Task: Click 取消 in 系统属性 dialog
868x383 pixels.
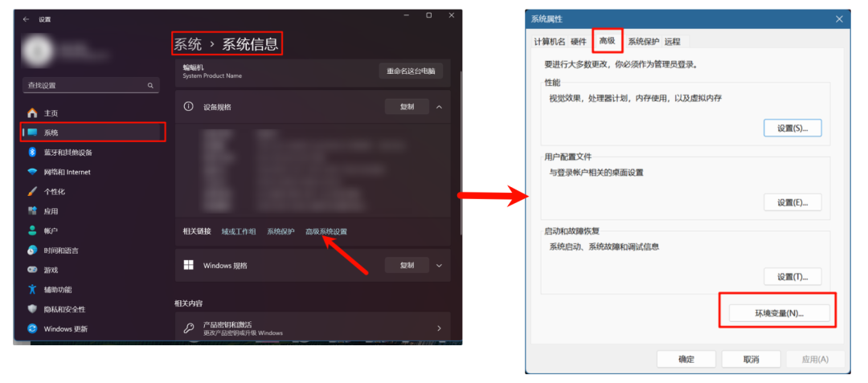Action: coord(751,359)
